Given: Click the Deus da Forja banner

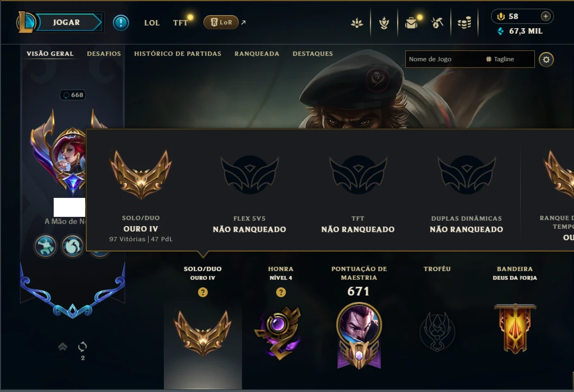Looking at the screenshot, I should tap(515, 329).
